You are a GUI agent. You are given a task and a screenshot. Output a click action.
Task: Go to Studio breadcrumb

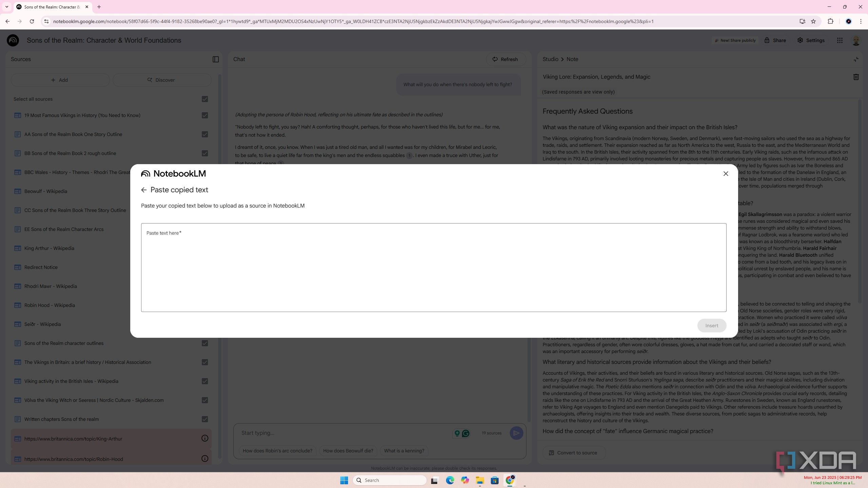click(x=550, y=59)
